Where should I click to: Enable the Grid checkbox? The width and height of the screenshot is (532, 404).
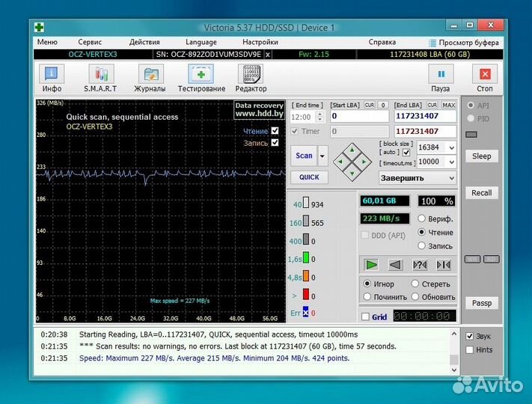365,316
